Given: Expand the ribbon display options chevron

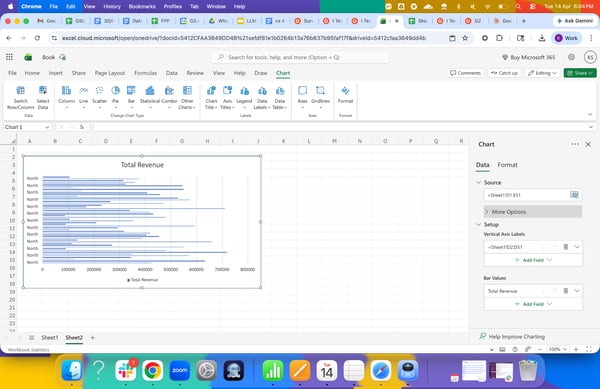Looking at the screenshot, I should pos(590,114).
